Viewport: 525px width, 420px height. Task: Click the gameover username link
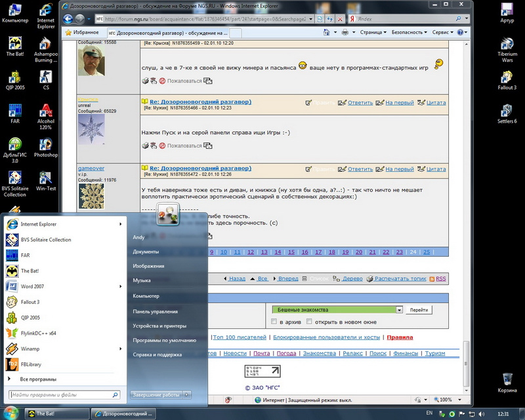click(91, 169)
